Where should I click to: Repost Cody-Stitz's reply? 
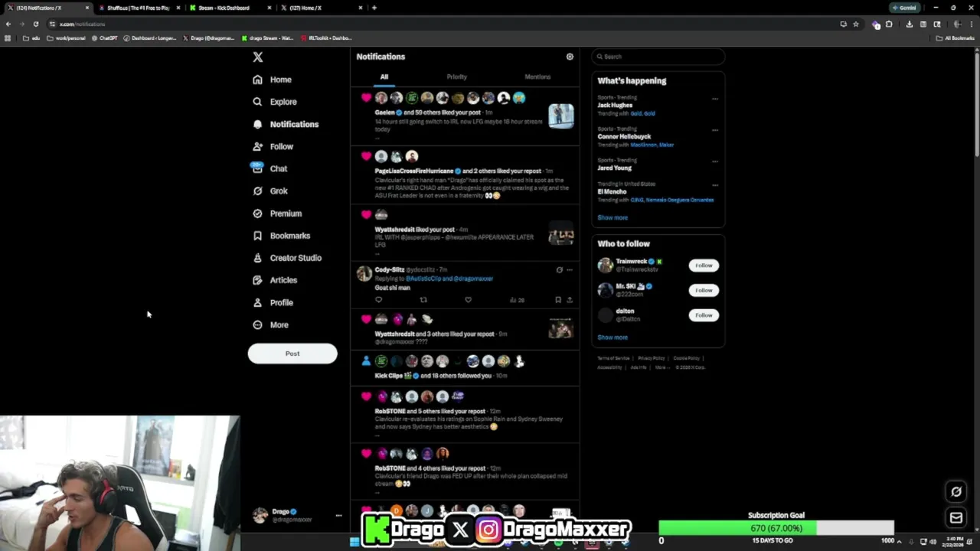(x=423, y=300)
